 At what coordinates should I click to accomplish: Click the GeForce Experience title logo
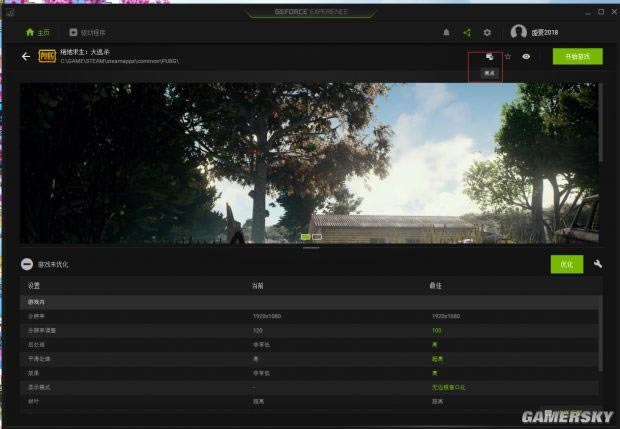point(311,12)
